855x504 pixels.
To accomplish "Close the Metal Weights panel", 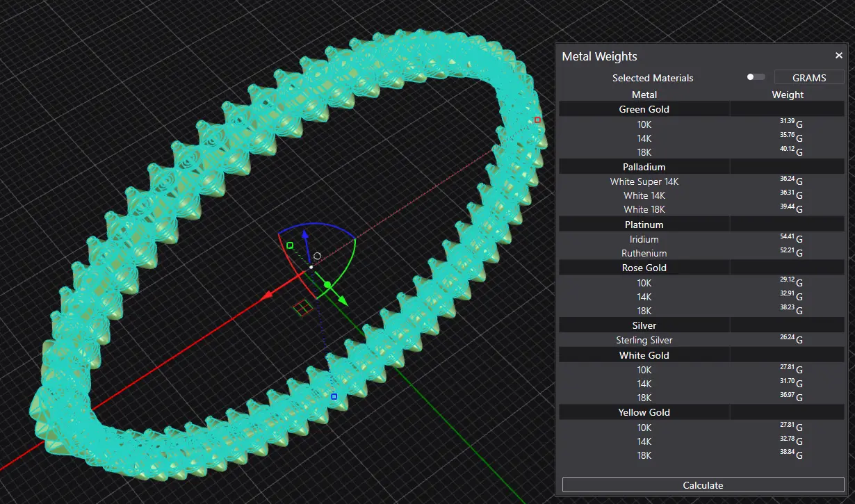I will coord(838,56).
